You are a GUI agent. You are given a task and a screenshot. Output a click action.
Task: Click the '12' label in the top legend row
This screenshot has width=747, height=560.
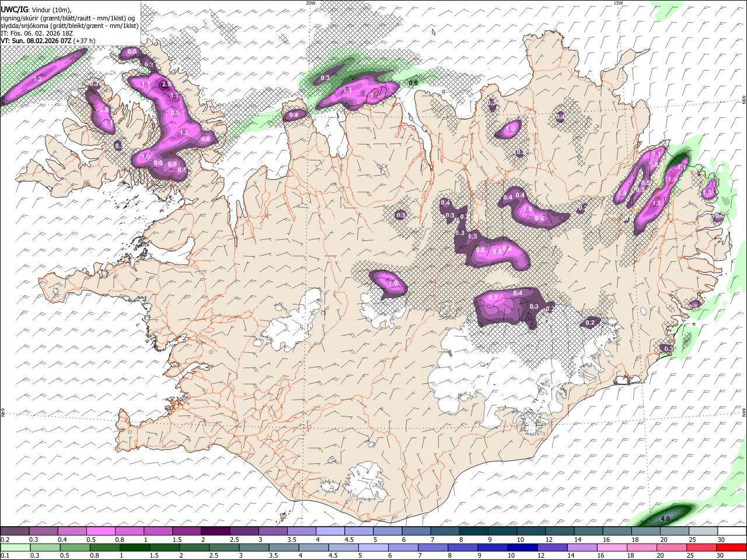[549, 540]
